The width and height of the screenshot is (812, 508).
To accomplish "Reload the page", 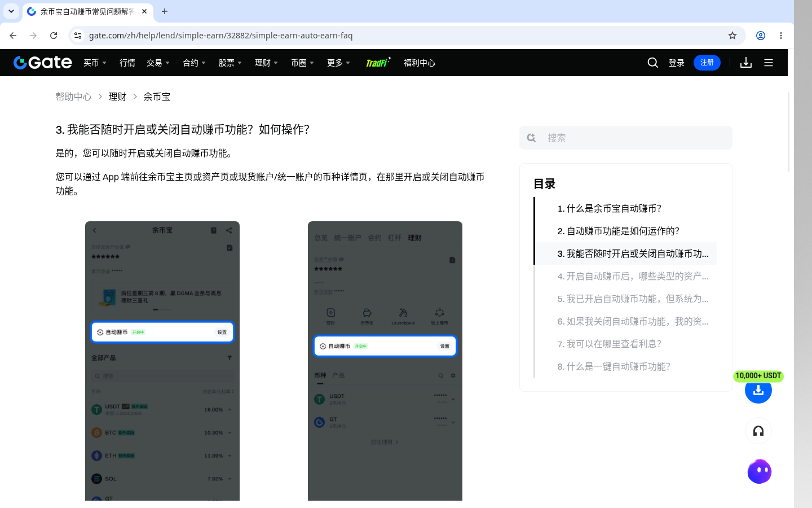I will (x=54, y=36).
